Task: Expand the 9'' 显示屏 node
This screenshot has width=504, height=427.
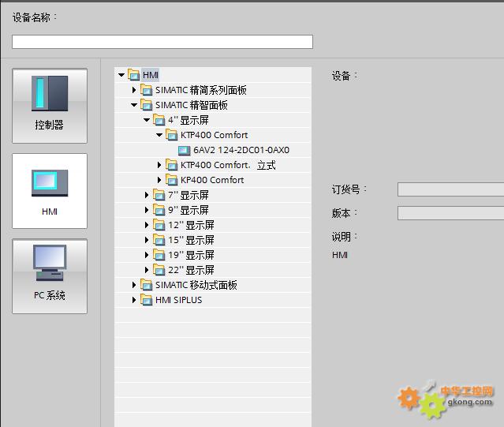Action: coord(147,210)
